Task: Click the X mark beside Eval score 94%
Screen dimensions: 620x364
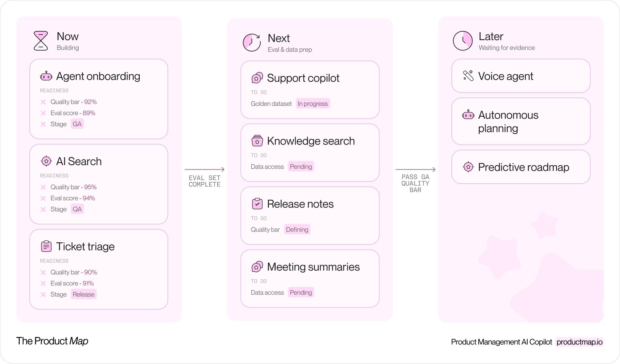Action: coord(43,198)
